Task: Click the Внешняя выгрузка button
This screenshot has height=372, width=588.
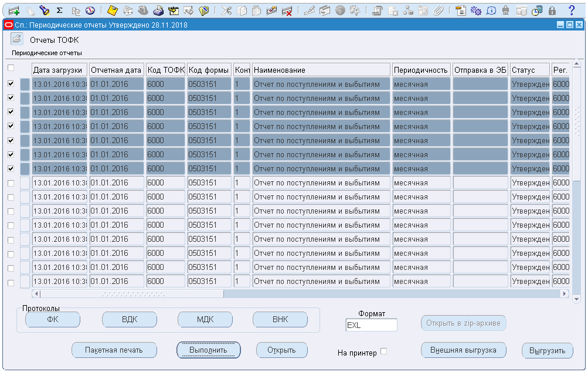Action: coord(463,350)
